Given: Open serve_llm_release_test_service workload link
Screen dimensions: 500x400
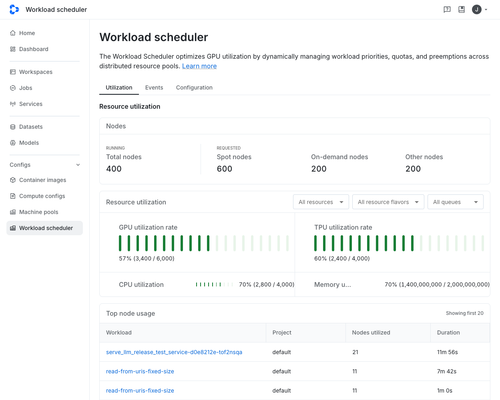Looking at the screenshot, I should [174, 352].
